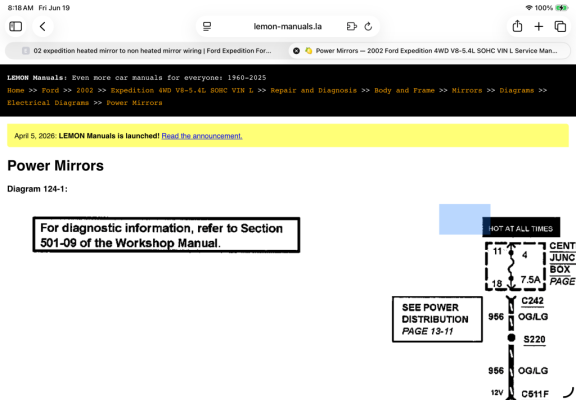The image size is (576, 400).
Task: Show the Safari sidebar
Action: click(x=15, y=26)
